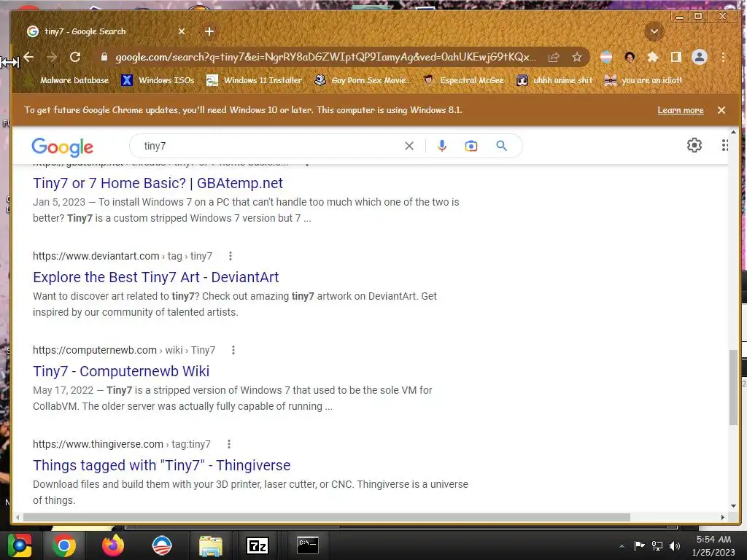This screenshot has width=747, height=560.
Task: Show hidden system tray icons
Action: 622,546
